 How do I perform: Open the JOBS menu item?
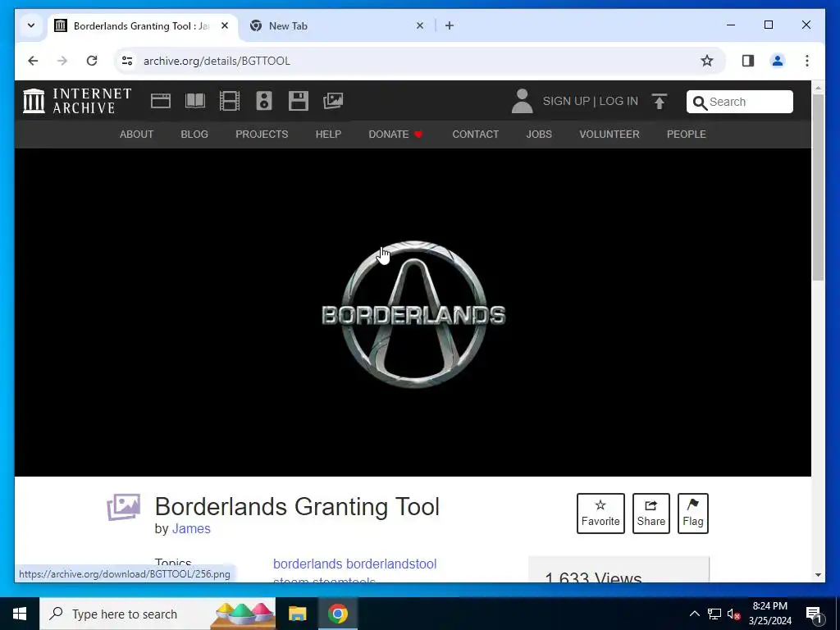pyautogui.click(x=539, y=135)
